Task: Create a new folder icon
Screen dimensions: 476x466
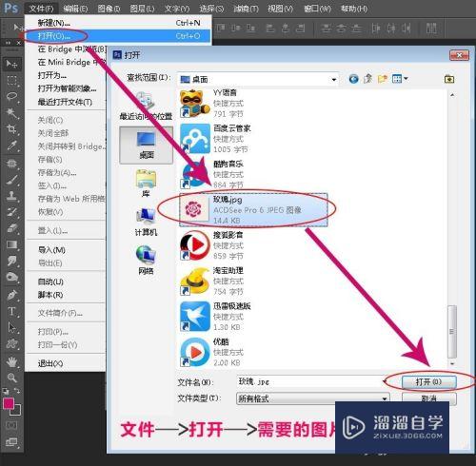Action: point(383,79)
